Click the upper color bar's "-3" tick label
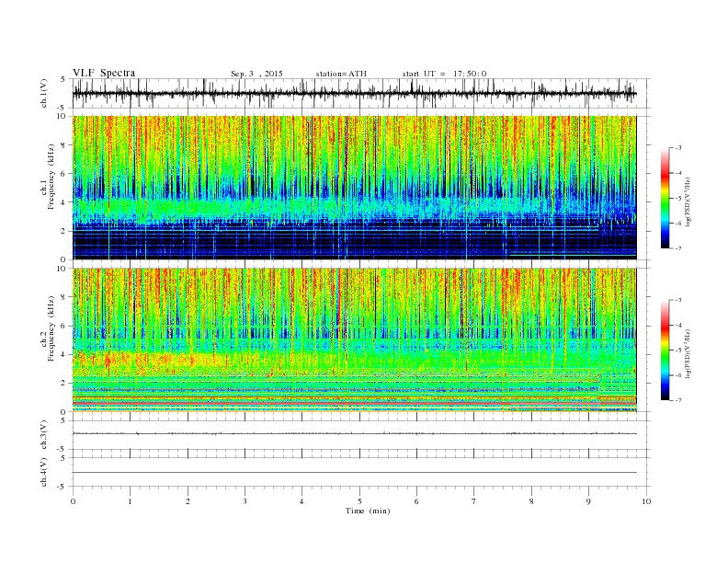 (x=677, y=148)
